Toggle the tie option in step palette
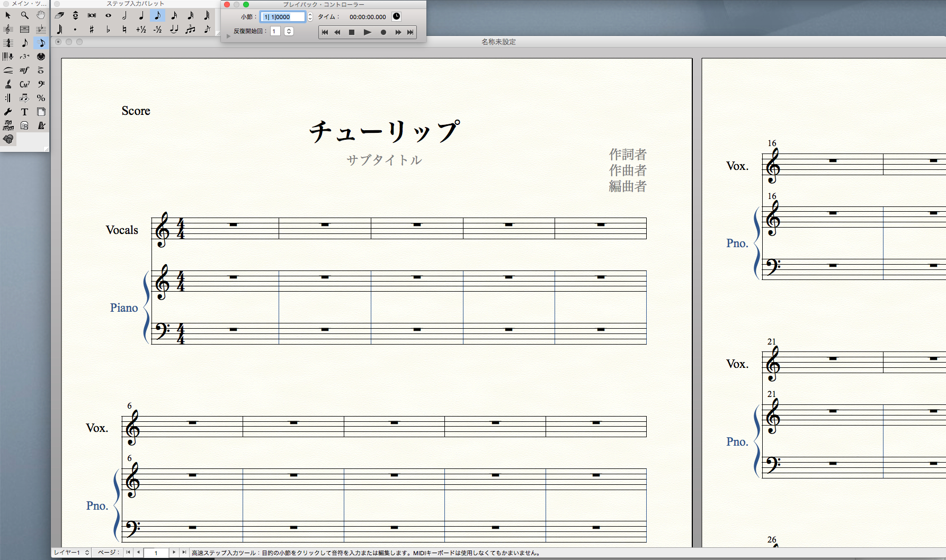The image size is (946, 560). pyautogui.click(x=174, y=29)
